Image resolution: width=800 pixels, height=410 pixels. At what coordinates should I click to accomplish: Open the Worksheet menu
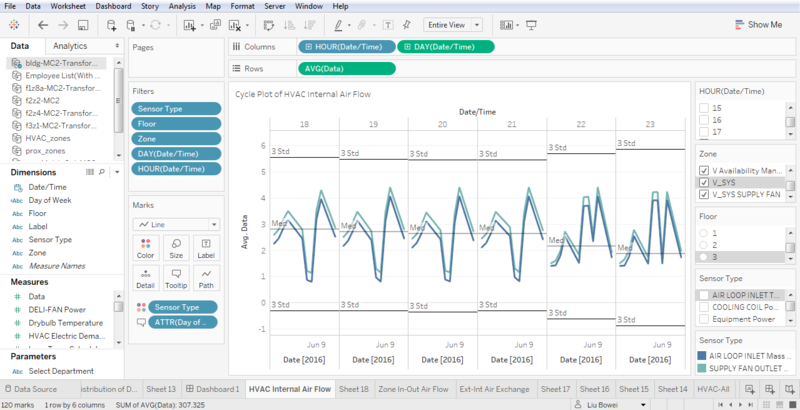68,6
